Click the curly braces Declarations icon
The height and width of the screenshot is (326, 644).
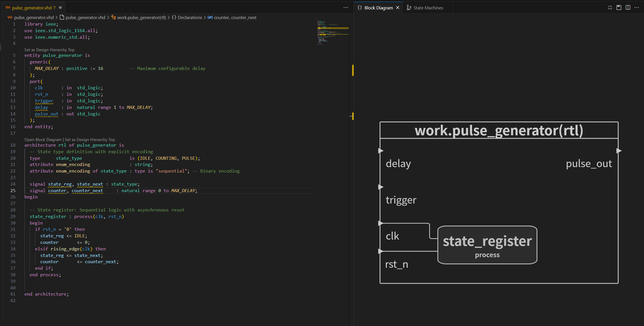click(x=174, y=17)
